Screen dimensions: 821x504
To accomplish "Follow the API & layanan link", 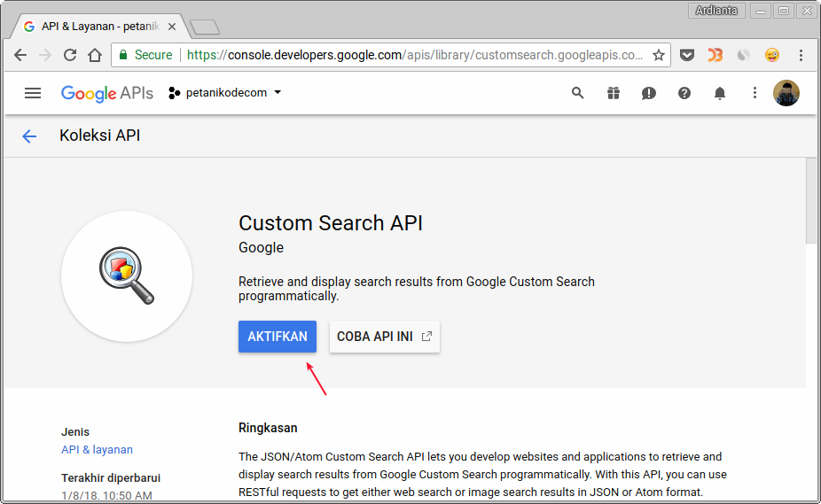I will [97, 449].
